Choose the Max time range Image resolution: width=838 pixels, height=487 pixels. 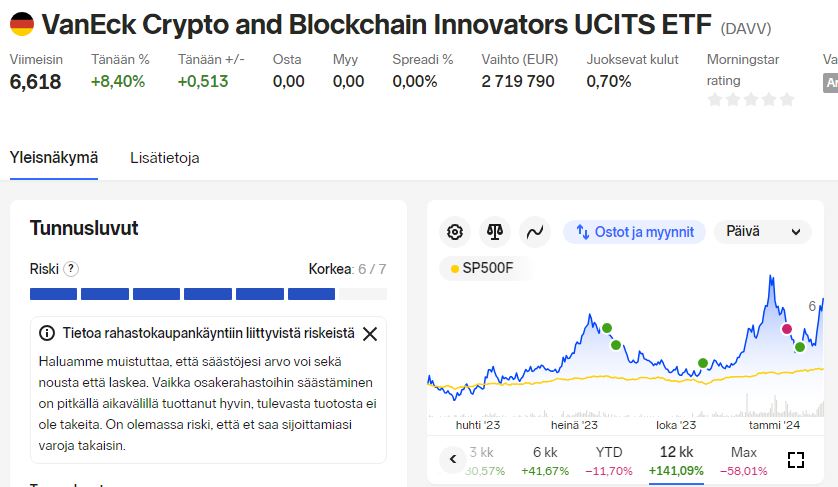pos(743,461)
